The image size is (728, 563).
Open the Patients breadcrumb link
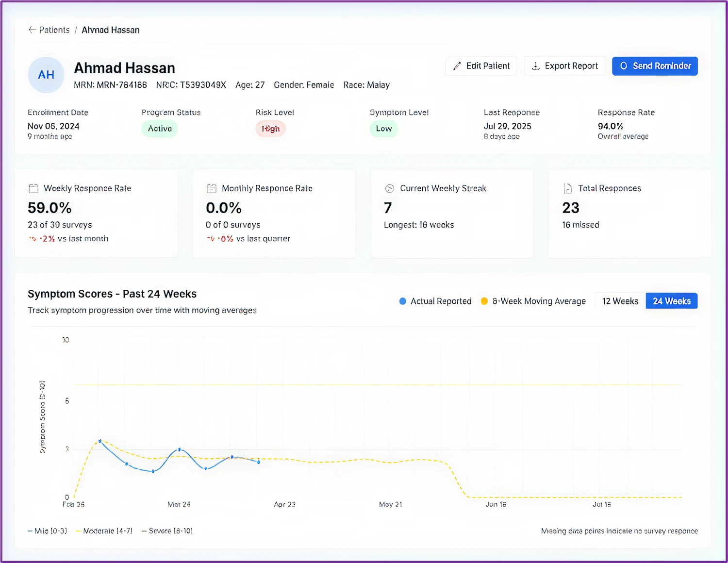tap(54, 30)
